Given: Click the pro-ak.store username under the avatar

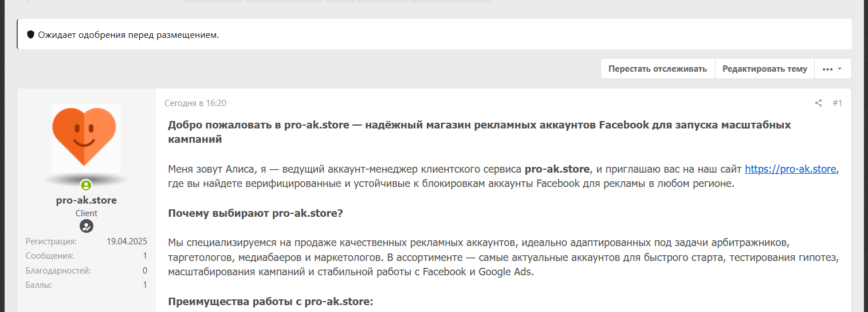Looking at the screenshot, I should 86,200.
